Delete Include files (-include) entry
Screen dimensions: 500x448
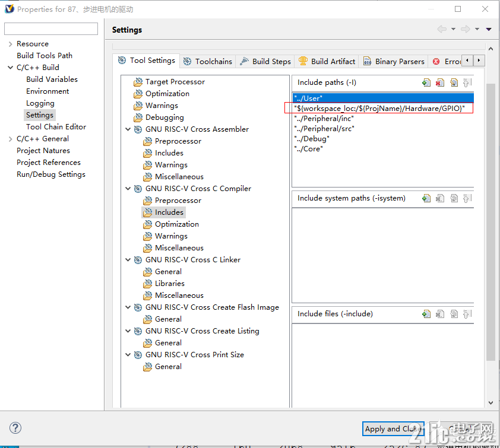[x=440, y=314]
